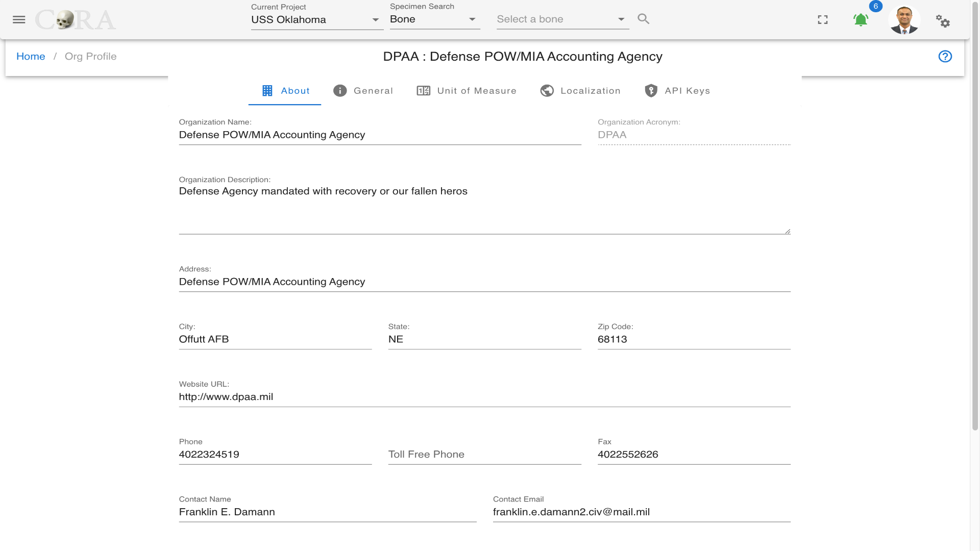
Task: Click the API Keys shield icon
Action: [651, 91]
